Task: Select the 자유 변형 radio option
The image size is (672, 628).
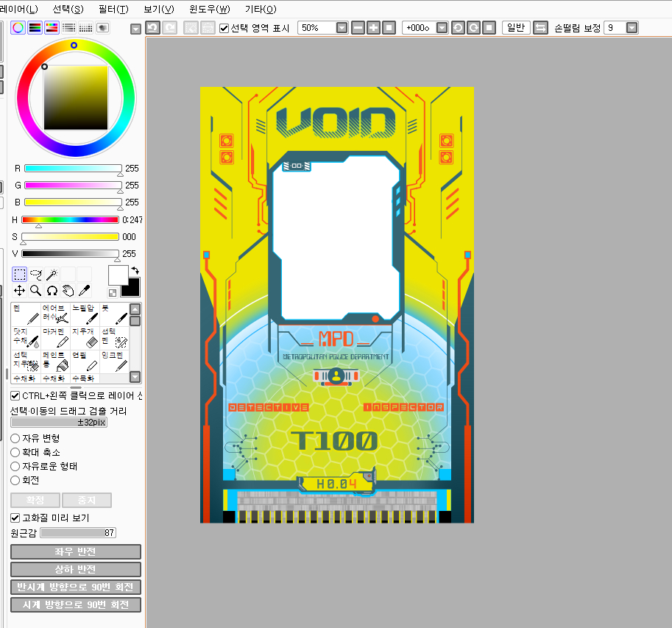Action: pos(15,438)
